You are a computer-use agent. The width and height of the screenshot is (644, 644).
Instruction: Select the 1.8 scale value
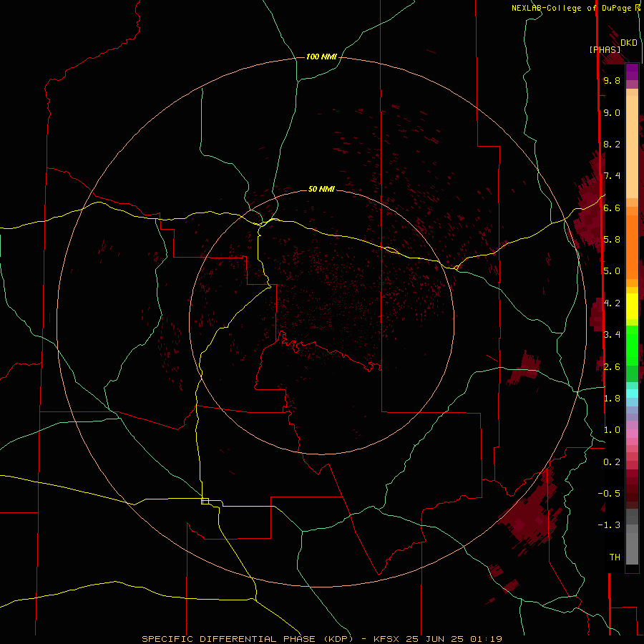tap(612, 398)
